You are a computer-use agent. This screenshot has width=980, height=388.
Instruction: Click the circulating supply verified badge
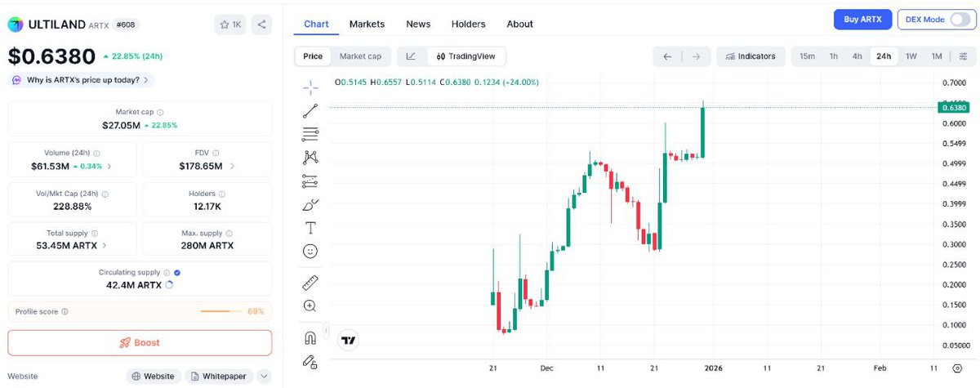coord(177,272)
